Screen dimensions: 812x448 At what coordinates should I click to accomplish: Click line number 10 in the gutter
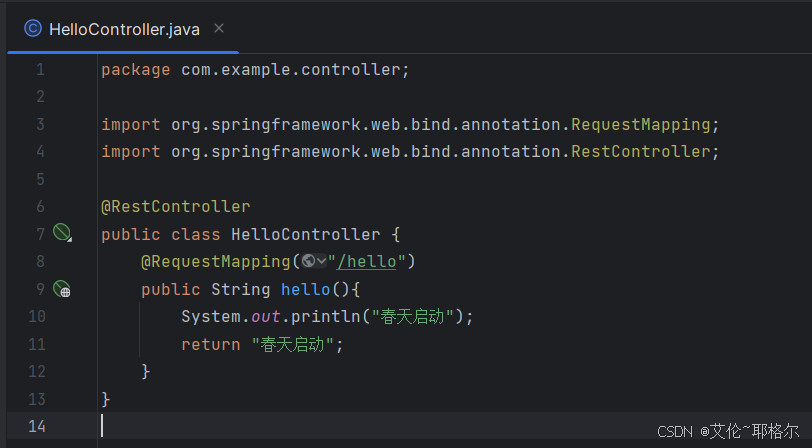[x=37, y=317]
